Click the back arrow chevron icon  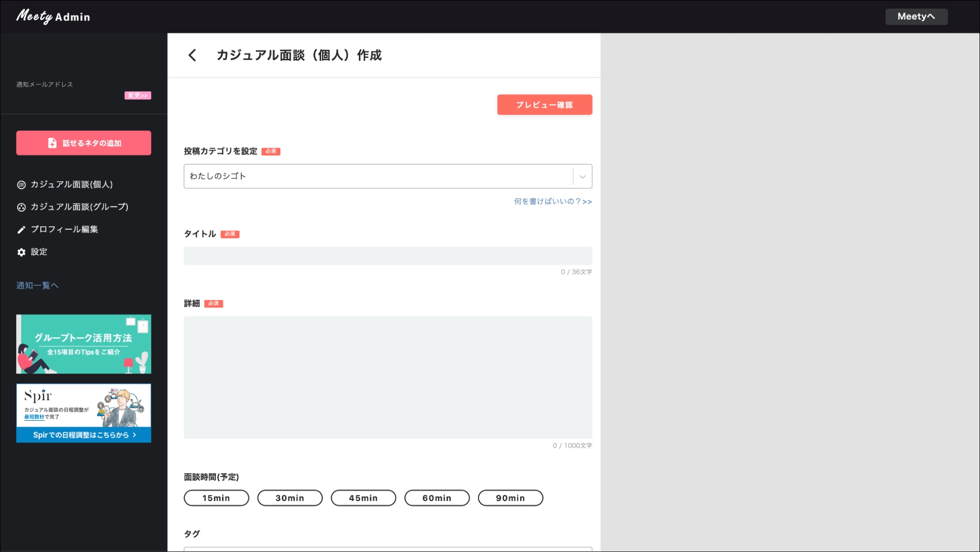click(x=192, y=56)
